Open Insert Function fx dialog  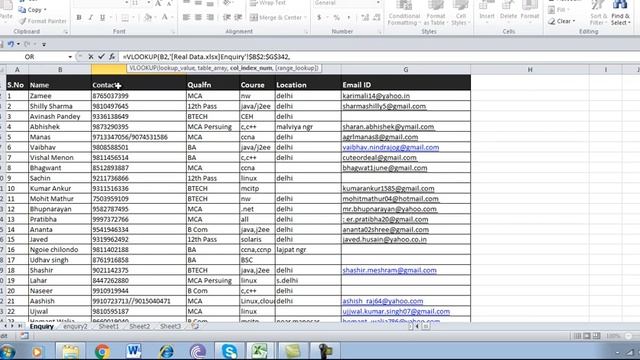112,57
